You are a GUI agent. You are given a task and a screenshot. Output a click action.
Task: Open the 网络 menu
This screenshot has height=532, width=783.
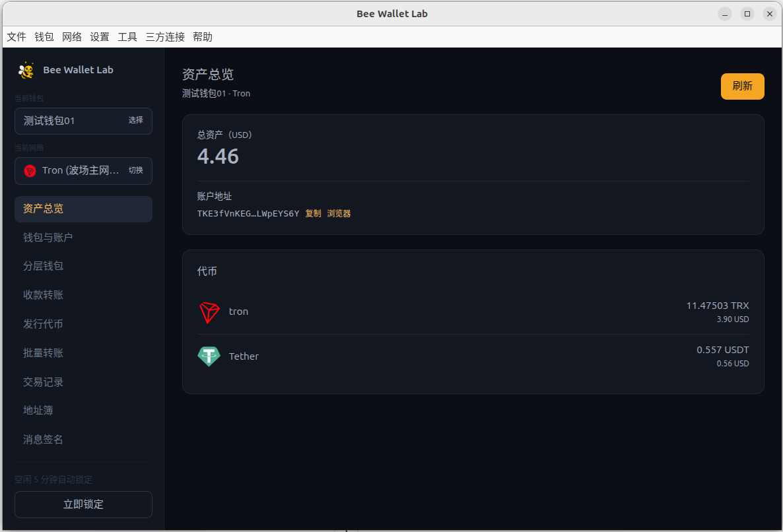(72, 37)
